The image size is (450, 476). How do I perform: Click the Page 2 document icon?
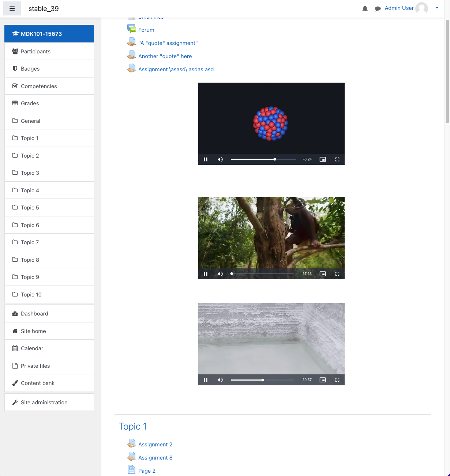pos(131,469)
